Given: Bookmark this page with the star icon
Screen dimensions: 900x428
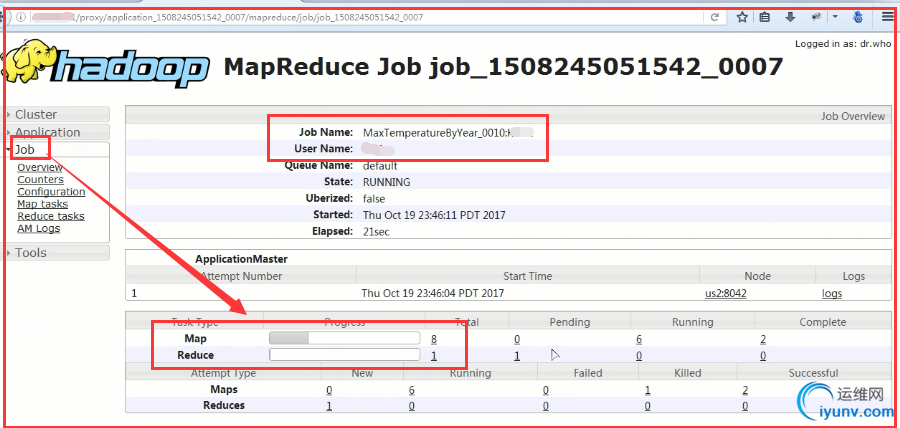Looking at the screenshot, I should (742, 17).
